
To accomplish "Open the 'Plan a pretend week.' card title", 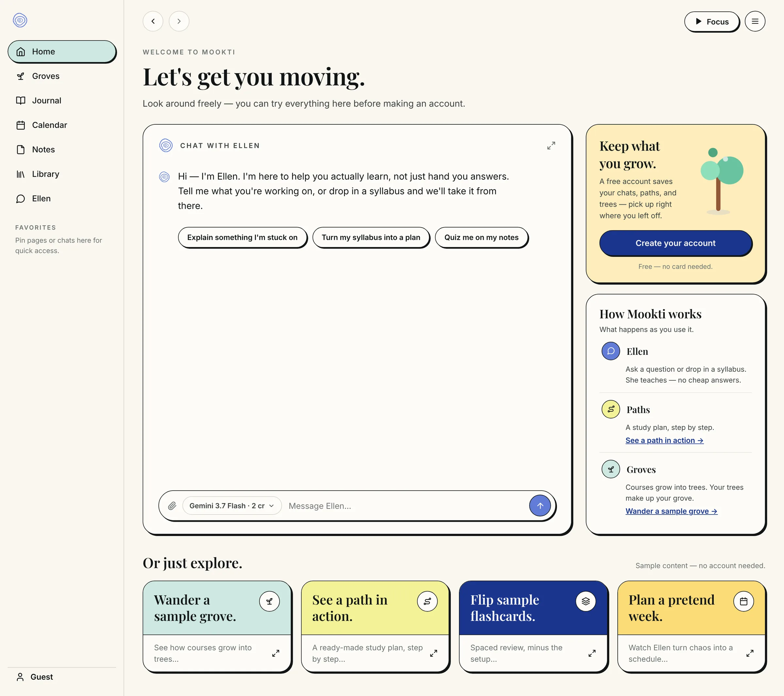I will [671, 608].
